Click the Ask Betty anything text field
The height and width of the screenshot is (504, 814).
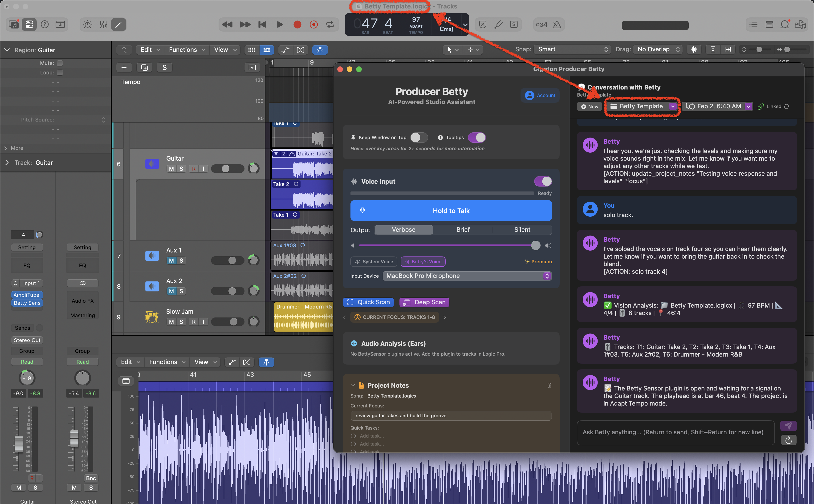[675, 432]
